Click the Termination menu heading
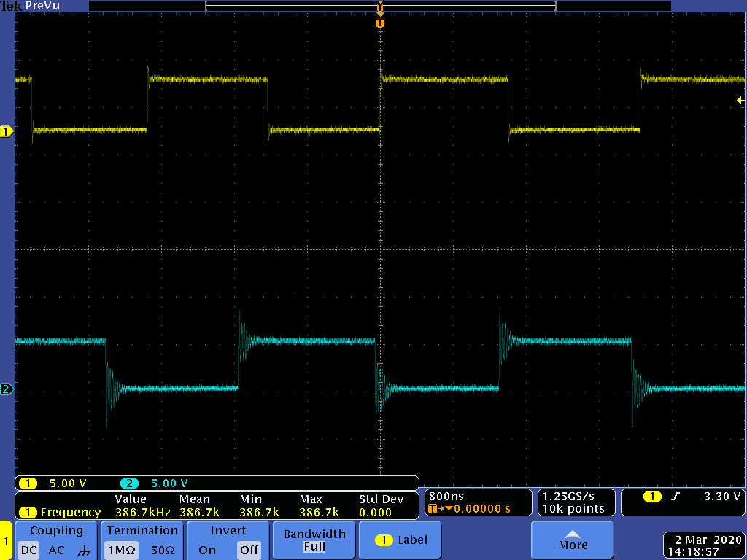 [142, 531]
